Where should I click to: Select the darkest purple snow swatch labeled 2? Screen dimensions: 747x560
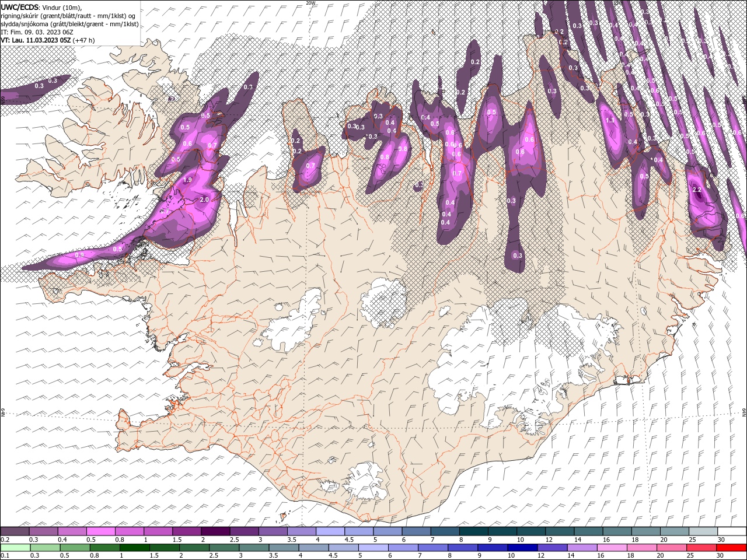pyautogui.click(x=215, y=531)
